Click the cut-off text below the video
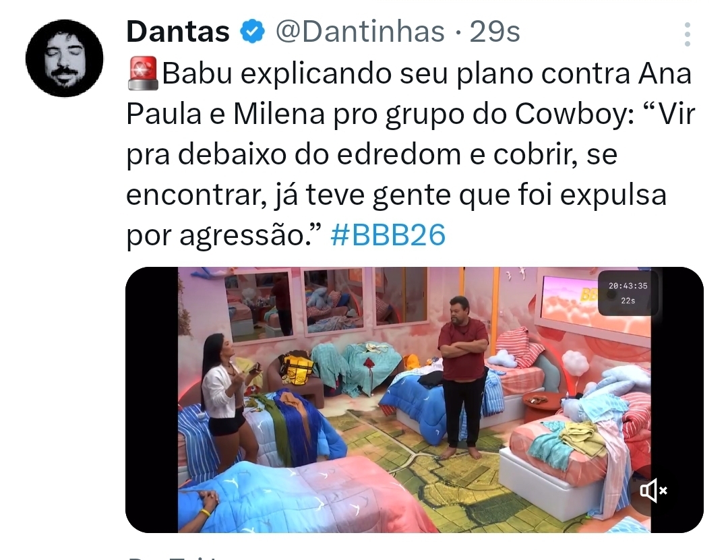 (175, 556)
